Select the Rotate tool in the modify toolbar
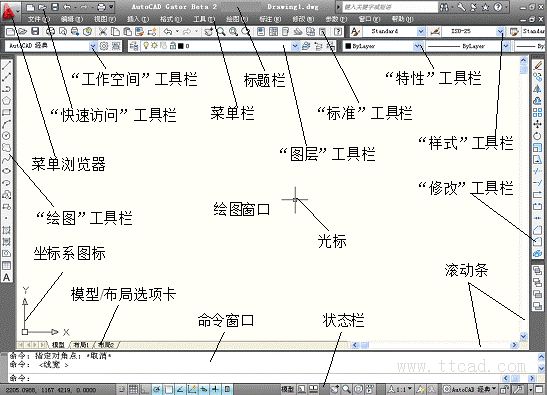This screenshot has width=547, height=395. [538, 136]
